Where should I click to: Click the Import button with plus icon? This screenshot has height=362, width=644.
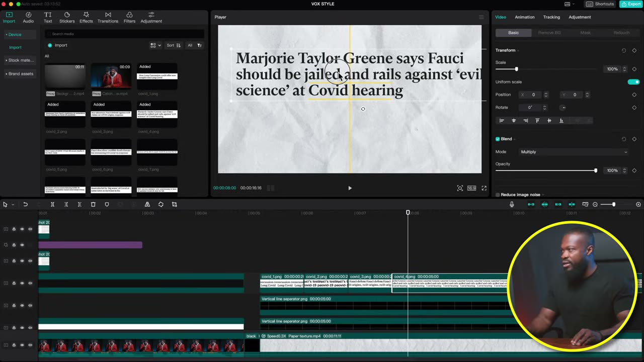click(57, 45)
